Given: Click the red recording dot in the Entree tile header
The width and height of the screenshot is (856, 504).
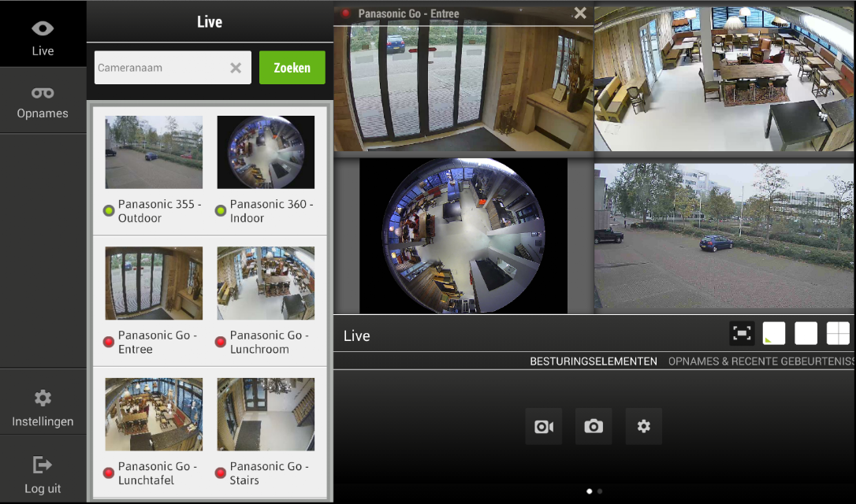Looking at the screenshot, I should [345, 13].
